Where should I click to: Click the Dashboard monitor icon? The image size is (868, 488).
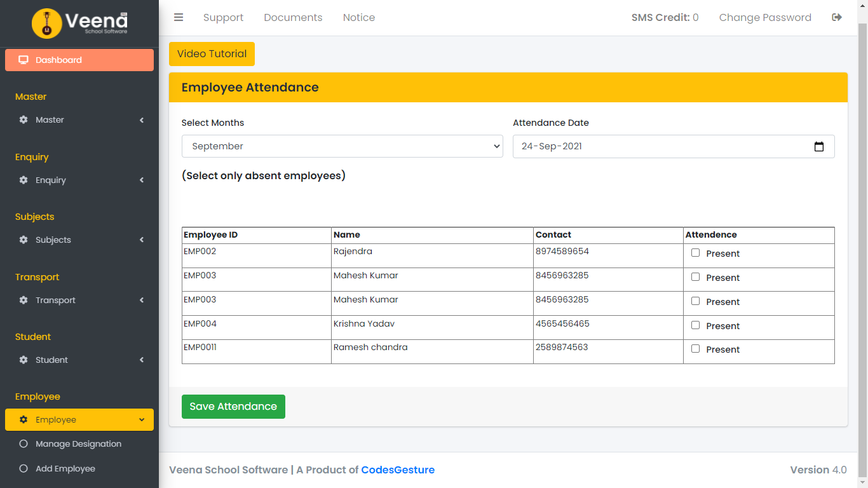[24, 60]
